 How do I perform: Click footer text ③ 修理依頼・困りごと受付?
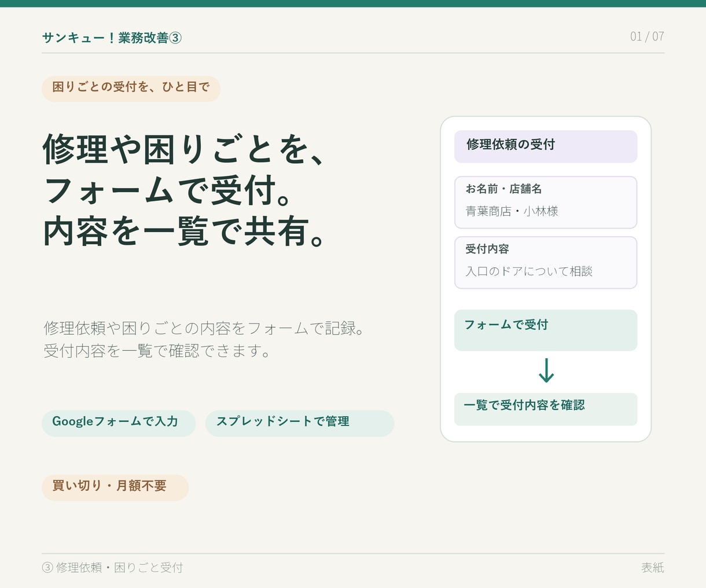(113, 568)
